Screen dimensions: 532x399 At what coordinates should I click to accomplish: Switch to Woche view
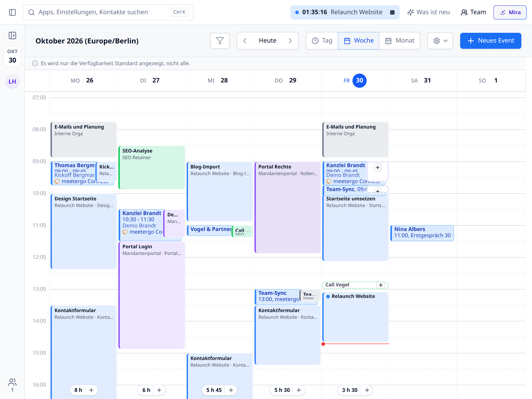tap(359, 41)
